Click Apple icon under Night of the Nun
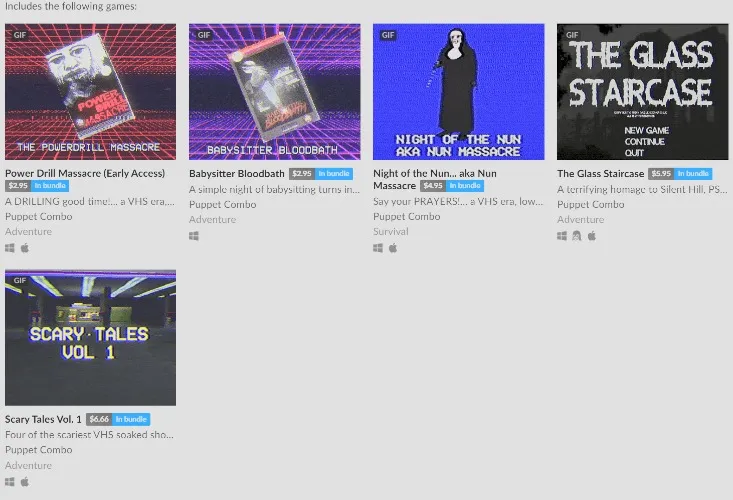The height and width of the screenshot is (500, 733). [393, 248]
